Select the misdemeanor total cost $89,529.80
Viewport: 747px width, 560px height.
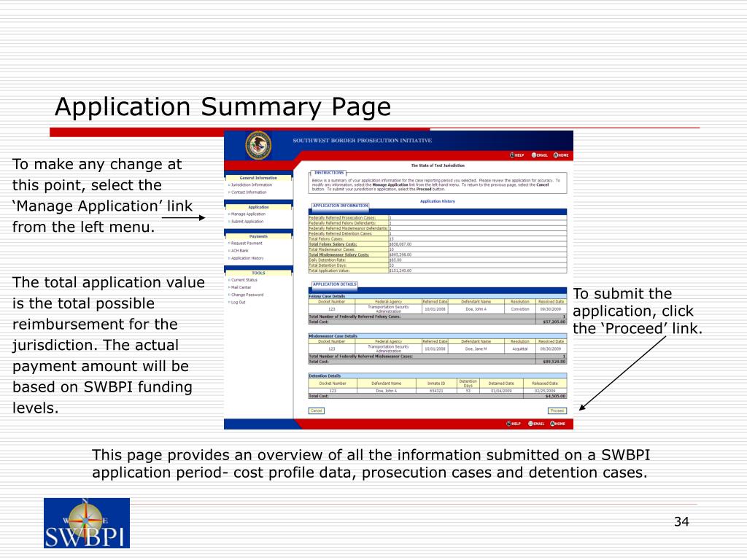tap(554, 362)
